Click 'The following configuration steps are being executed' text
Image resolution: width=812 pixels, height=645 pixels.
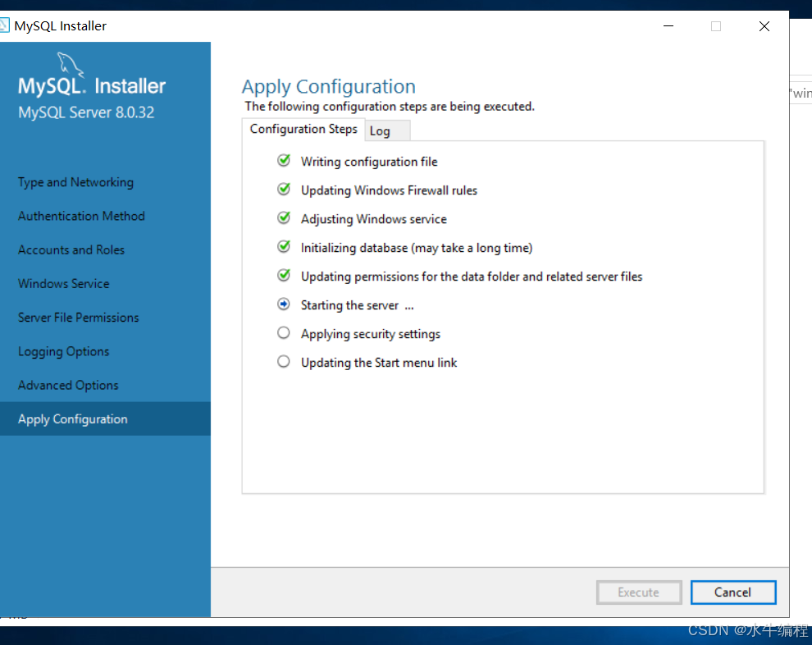tap(390, 106)
